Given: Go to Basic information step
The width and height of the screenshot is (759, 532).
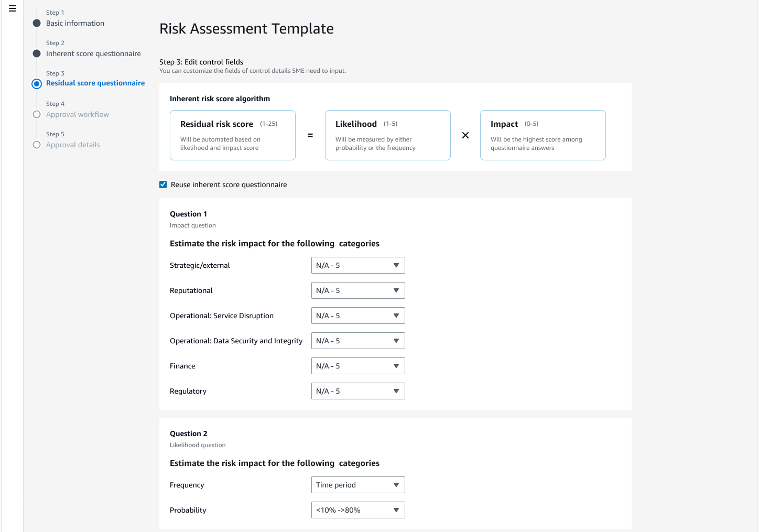Looking at the screenshot, I should pyautogui.click(x=75, y=23).
